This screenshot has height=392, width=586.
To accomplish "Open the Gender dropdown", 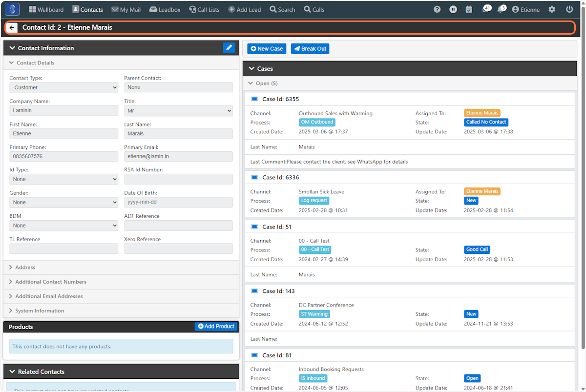I will (64, 202).
